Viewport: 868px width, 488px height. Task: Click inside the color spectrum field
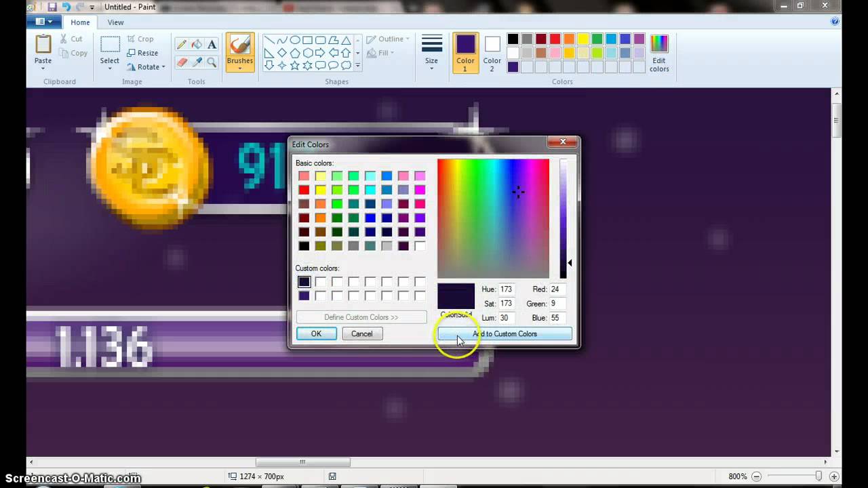(x=493, y=218)
